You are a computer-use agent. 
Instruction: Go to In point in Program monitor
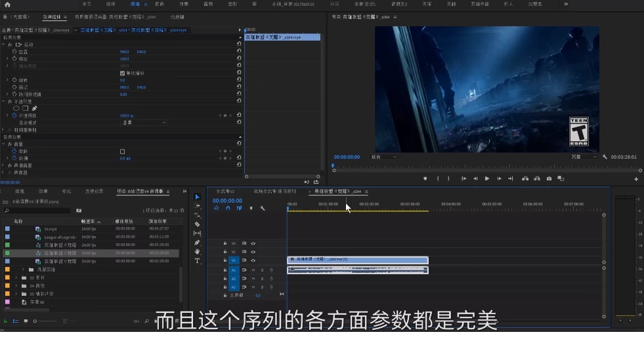click(x=463, y=178)
